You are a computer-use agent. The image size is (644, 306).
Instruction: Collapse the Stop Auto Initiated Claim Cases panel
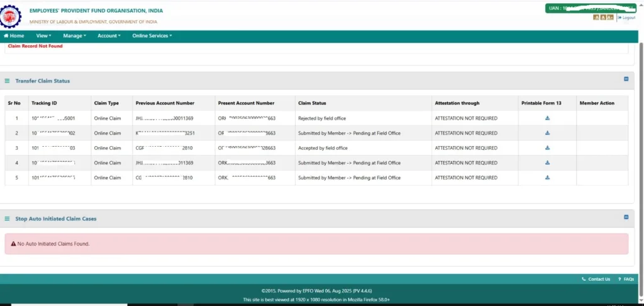[x=626, y=217]
